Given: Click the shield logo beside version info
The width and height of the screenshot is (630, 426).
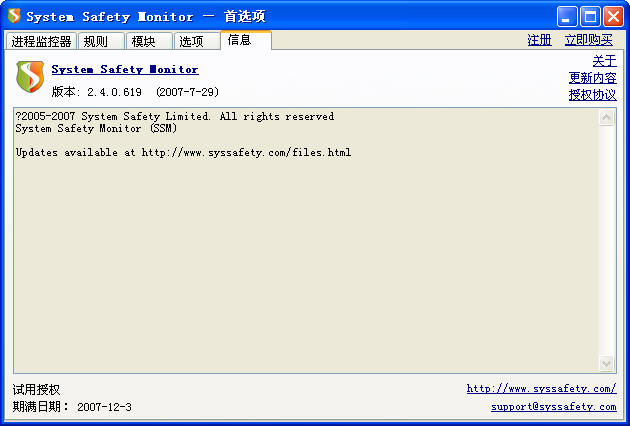Looking at the screenshot, I should pyautogui.click(x=30, y=76).
